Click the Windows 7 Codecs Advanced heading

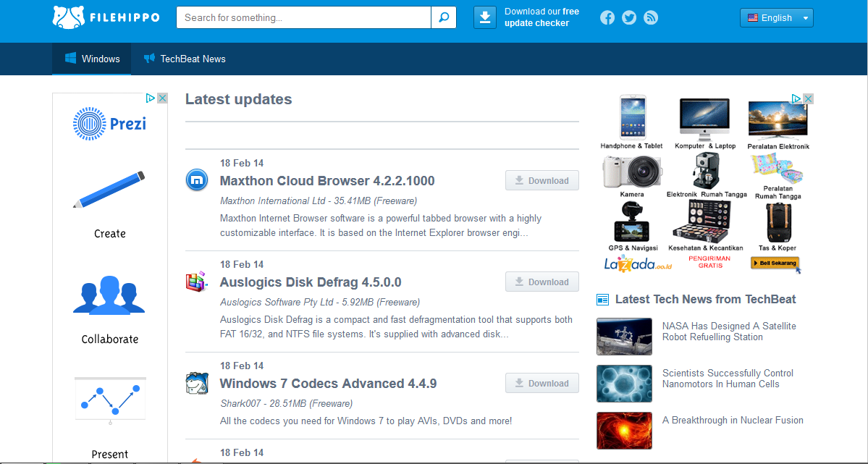[327, 383]
